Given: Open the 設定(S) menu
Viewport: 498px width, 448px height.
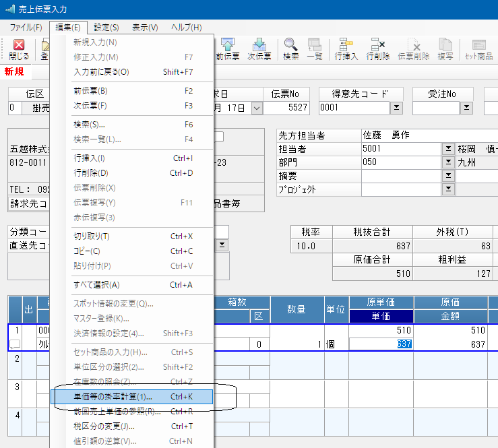Looking at the screenshot, I should (x=106, y=28).
